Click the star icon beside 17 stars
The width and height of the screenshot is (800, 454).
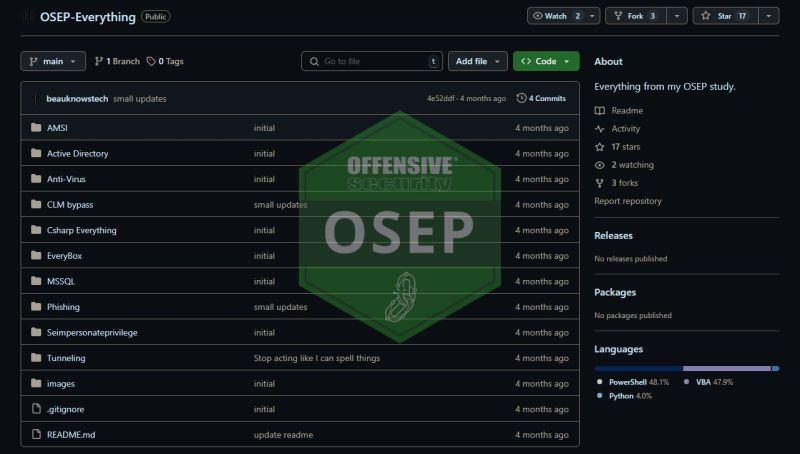[x=600, y=147]
